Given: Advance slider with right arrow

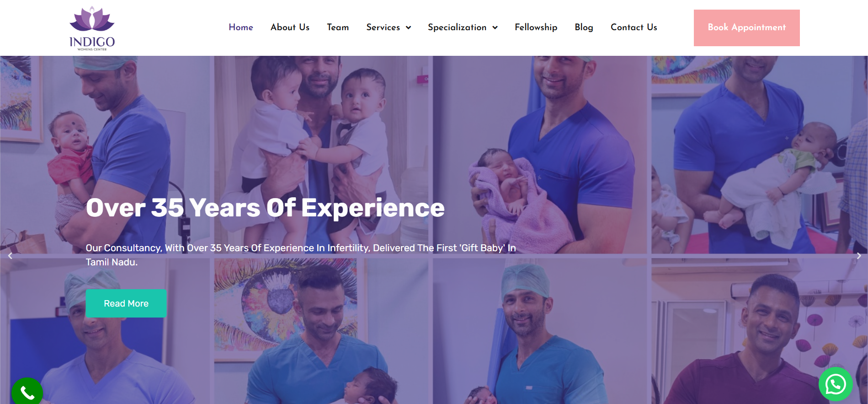Looking at the screenshot, I should pos(858,256).
